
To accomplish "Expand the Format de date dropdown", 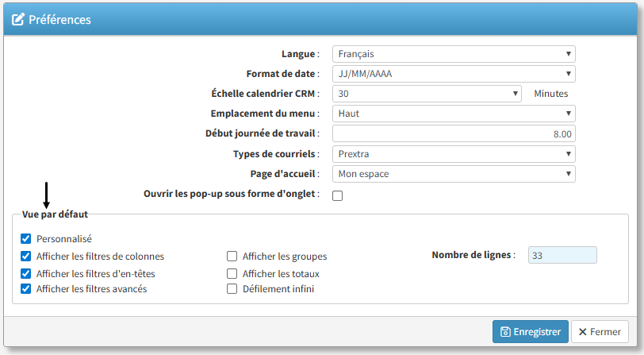I will point(453,74).
